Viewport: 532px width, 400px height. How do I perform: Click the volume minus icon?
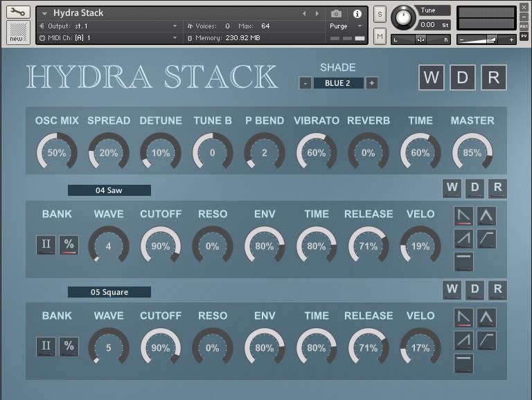pos(461,40)
